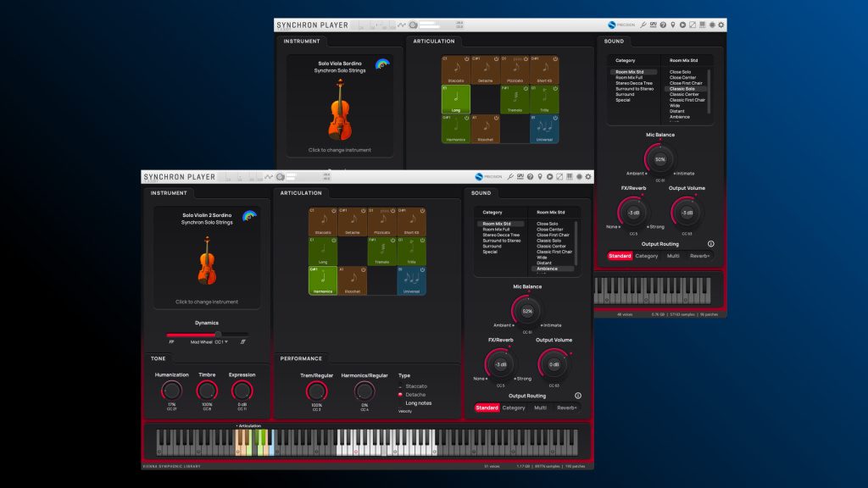Switch to the Sound tab in front window

(x=481, y=193)
